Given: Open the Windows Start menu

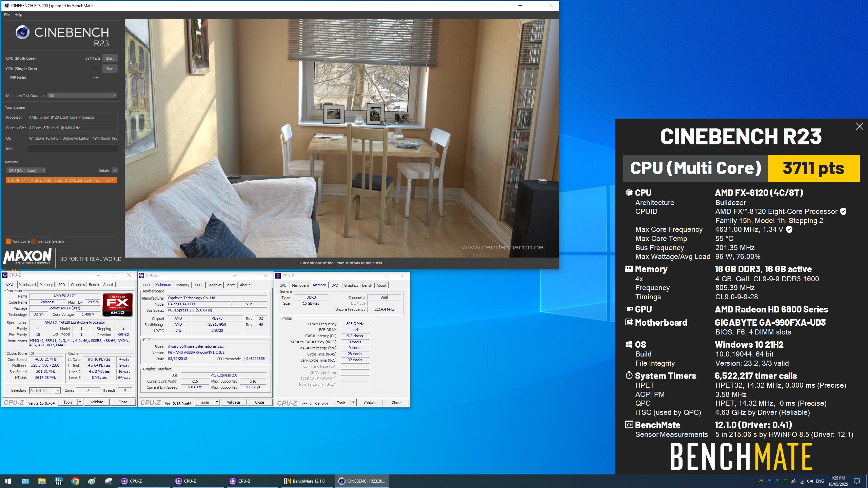Looking at the screenshot, I should point(8,481).
